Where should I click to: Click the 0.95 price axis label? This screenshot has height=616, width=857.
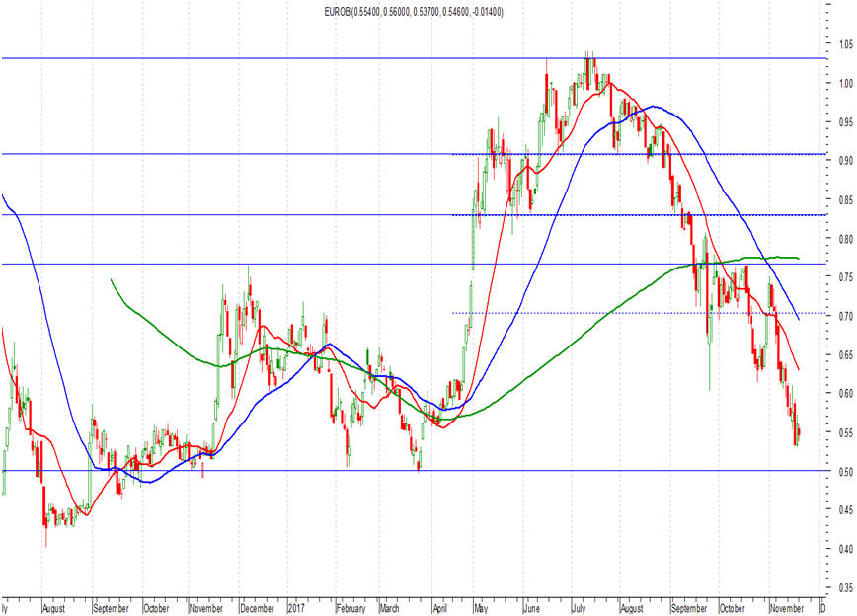[846, 121]
